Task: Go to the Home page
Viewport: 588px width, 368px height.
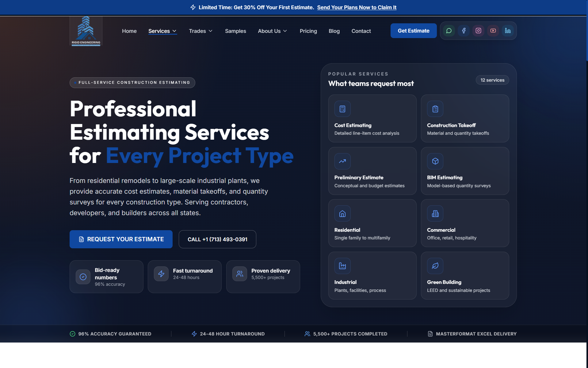Action: [x=129, y=31]
